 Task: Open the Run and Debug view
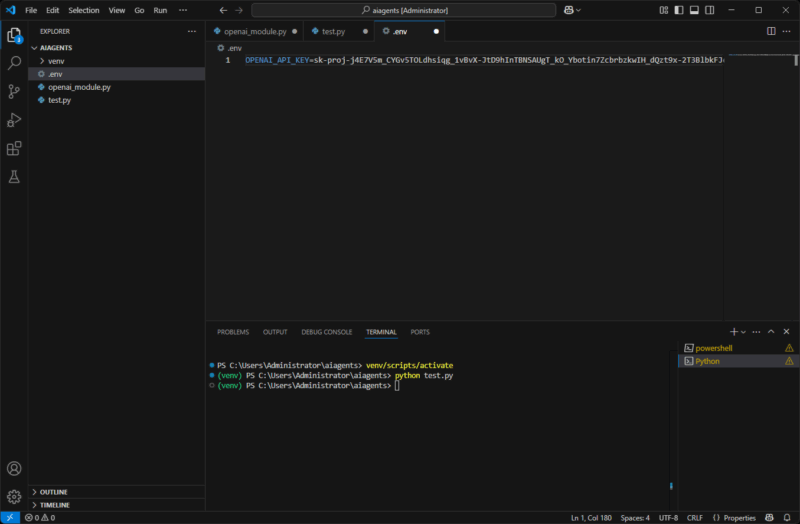point(14,120)
